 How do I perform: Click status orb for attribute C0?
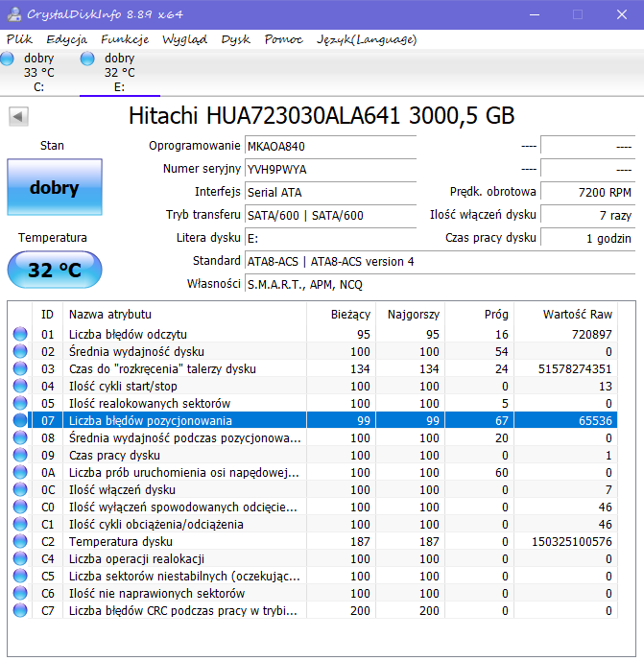coord(20,507)
